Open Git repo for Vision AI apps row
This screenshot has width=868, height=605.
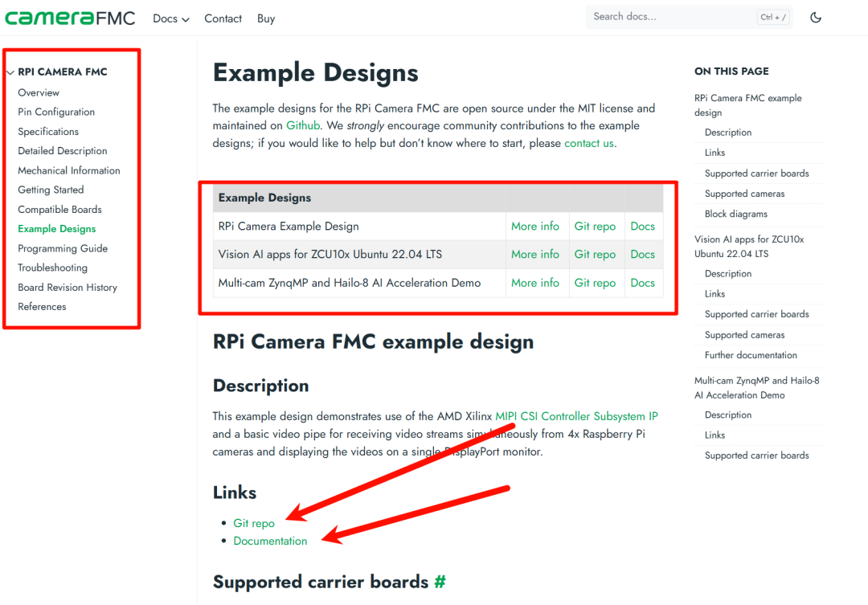(595, 255)
